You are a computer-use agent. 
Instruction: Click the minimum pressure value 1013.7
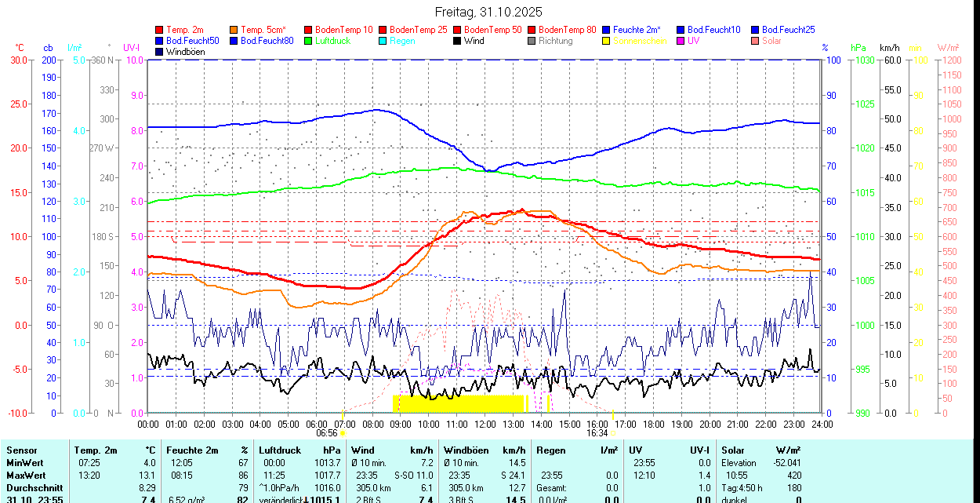pyautogui.click(x=327, y=463)
